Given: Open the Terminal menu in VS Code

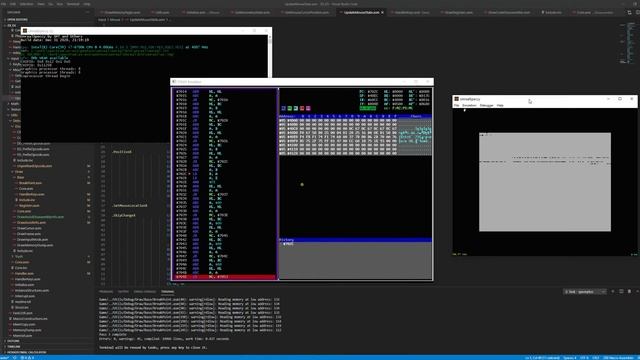Looking at the screenshot, I should pos(73,4).
